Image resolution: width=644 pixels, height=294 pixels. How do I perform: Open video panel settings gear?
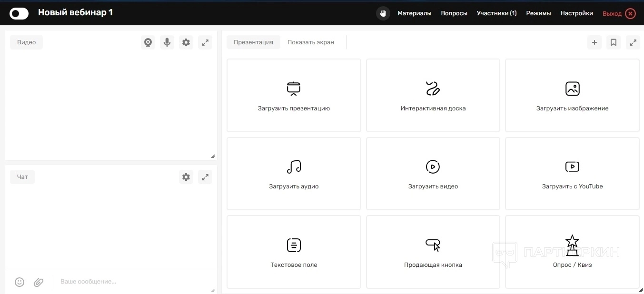[x=186, y=42]
